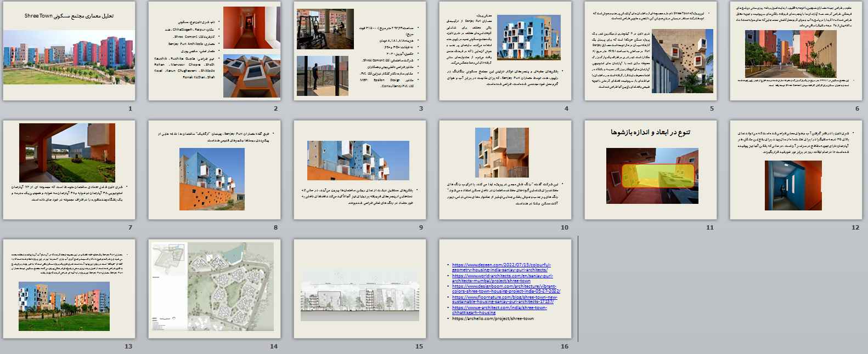Select slide 9 with the wide blue facade
The height and width of the screenshot is (354, 868).
coord(359,170)
